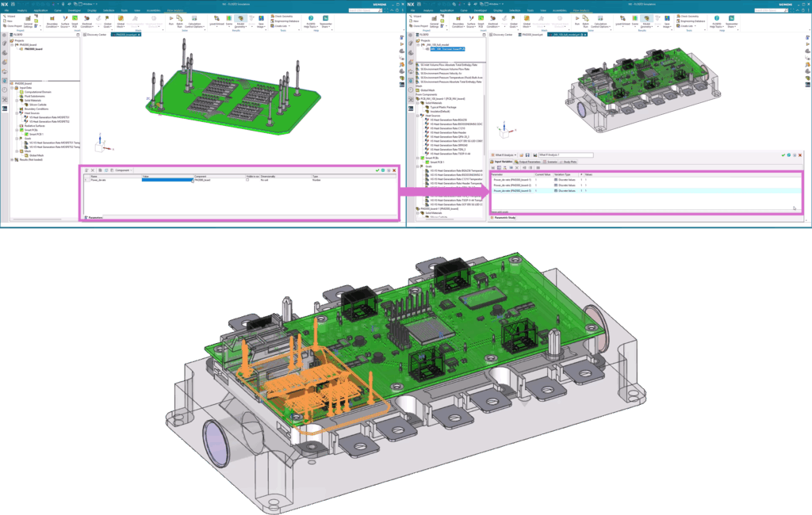Click Teamcenter Share in the left NX window
Image resolution: width=812 pixels, height=515 pixels.
(x=325, y=21)
